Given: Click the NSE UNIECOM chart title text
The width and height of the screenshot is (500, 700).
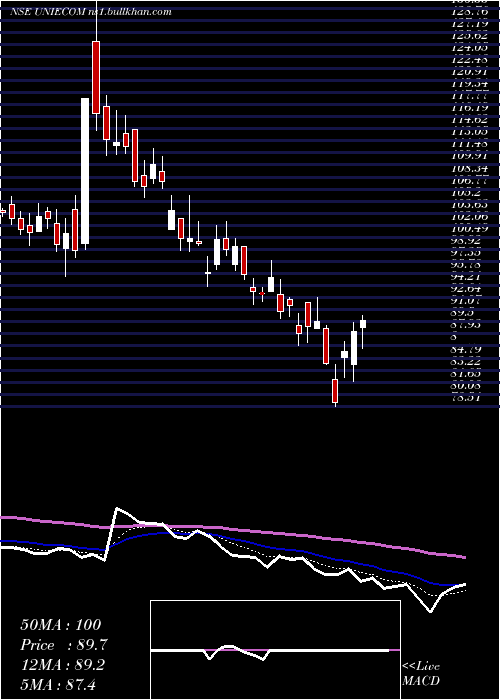Looking at the screenshot, I should click(91, 12).
